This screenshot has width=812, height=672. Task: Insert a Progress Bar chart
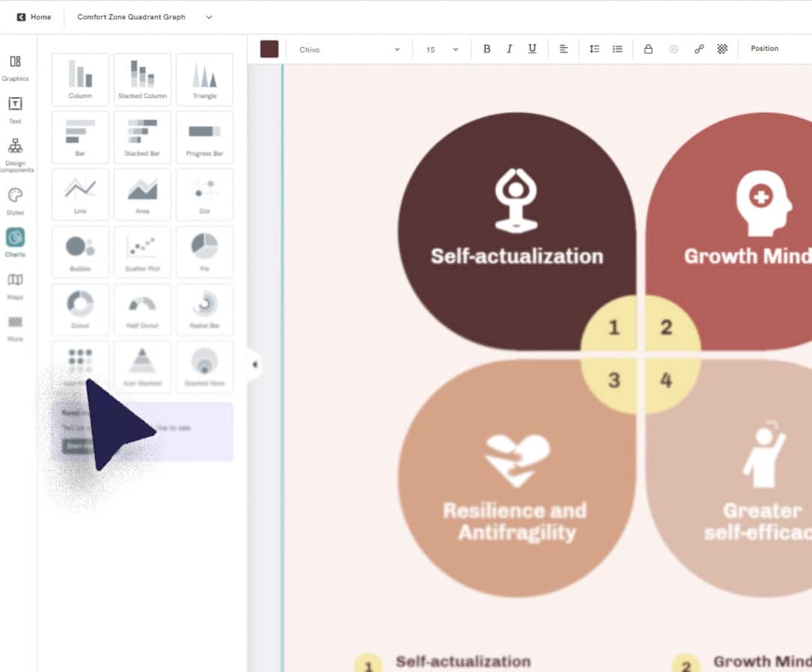pos(204,137)
